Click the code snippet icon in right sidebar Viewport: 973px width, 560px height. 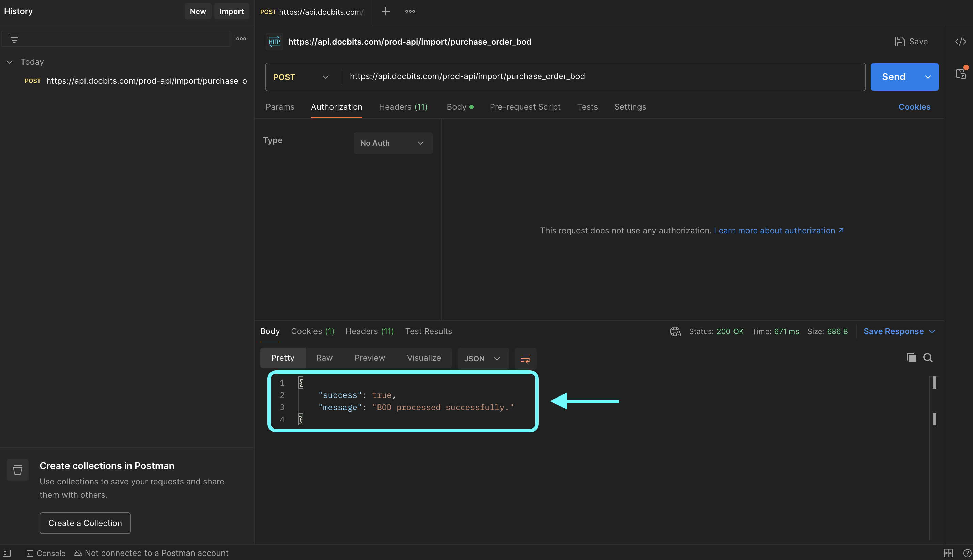click(x=960, y=42)
